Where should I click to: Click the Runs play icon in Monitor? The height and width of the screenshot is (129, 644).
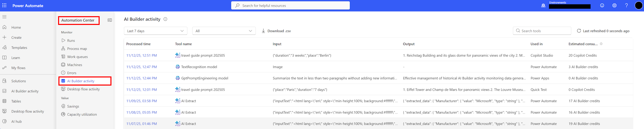pyautogui.click(x=63, y=40)
